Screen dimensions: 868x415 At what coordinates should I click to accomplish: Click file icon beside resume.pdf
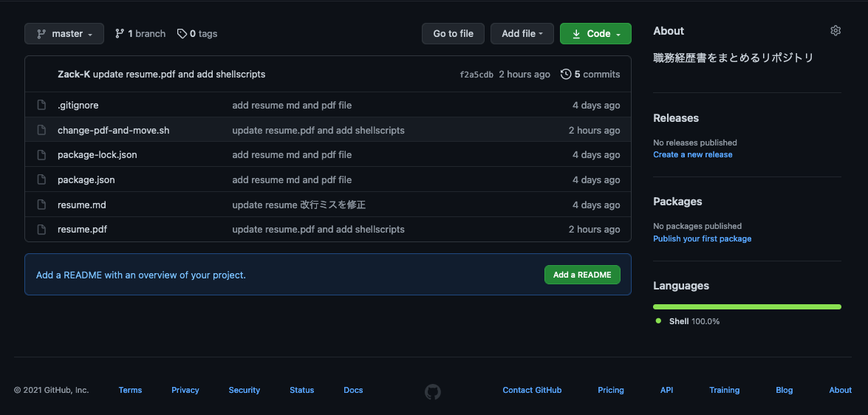click(41, 229)
